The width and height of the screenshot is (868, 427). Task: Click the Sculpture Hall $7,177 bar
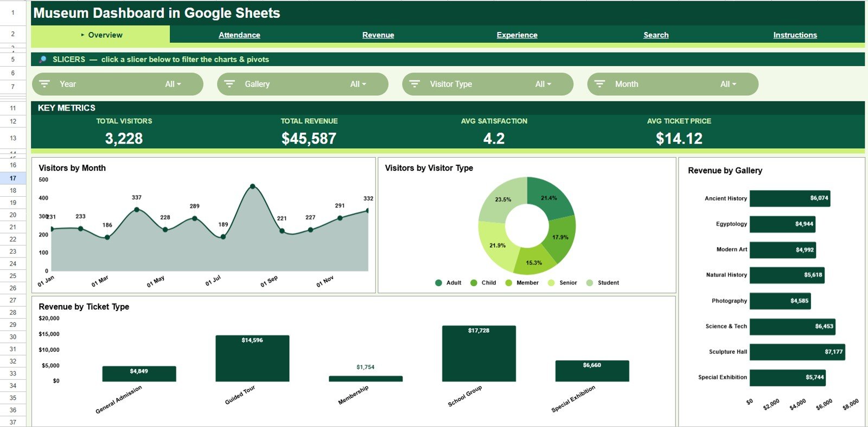[797, 352]
